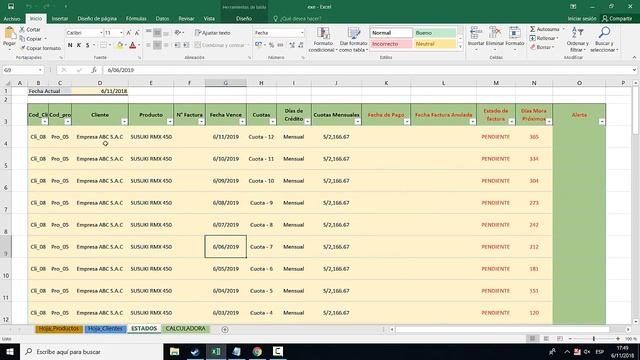Apply the Incorrecto cell style

(x=391, y=44)
